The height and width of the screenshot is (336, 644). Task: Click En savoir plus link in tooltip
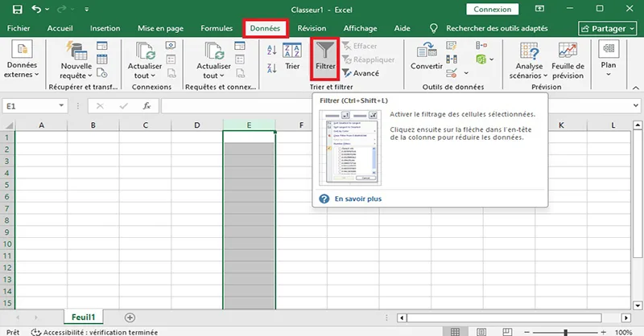pyautogui.click(x=358, y=199)
